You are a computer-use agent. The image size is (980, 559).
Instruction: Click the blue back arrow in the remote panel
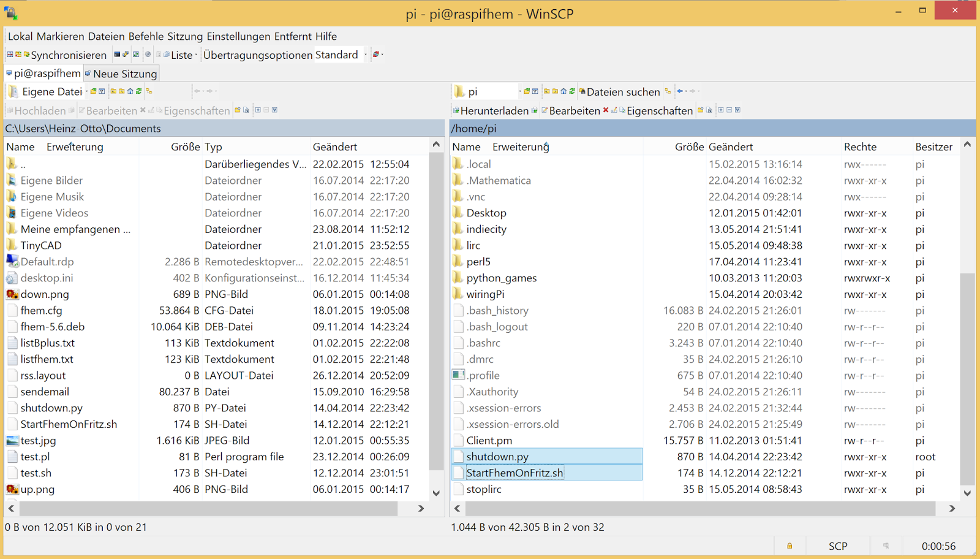[x=680, y=91]
